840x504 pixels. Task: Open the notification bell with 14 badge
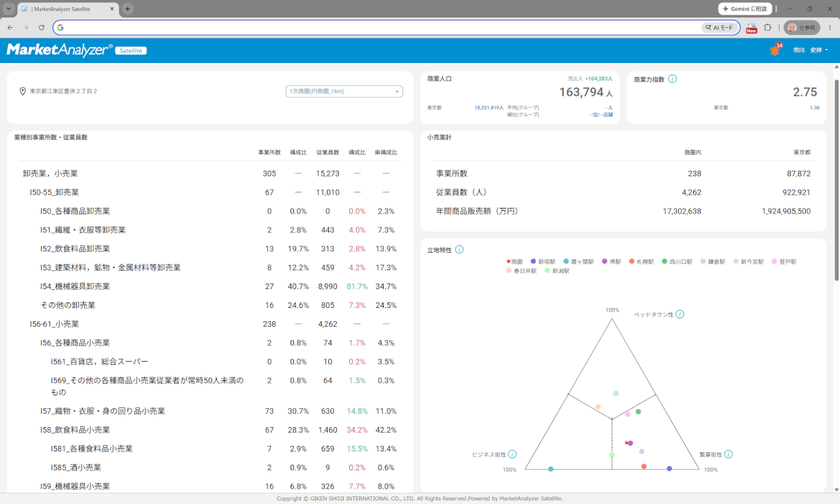point(774,50)
